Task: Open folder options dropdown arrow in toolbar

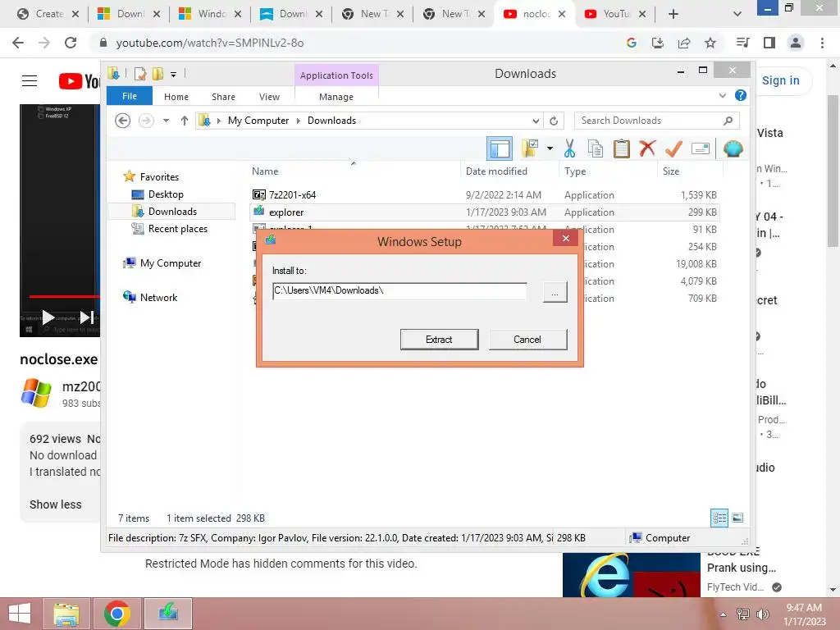Action: (x=550, y=148)
